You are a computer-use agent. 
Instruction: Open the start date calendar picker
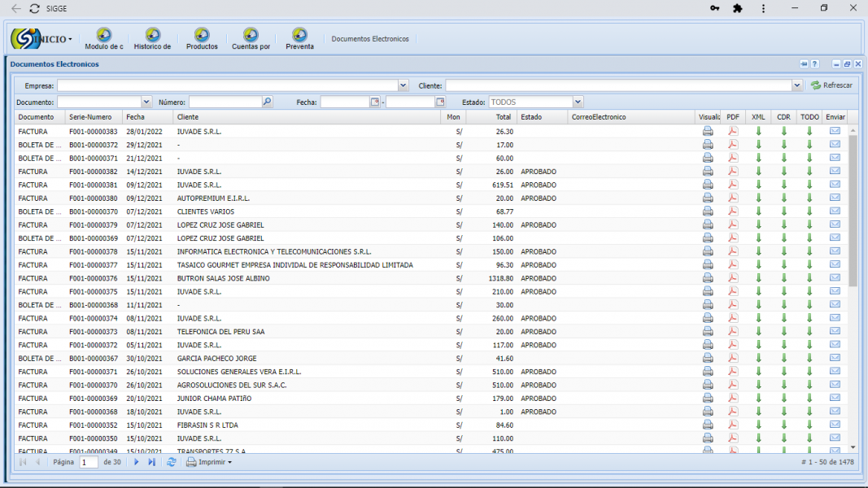point(375,102)
